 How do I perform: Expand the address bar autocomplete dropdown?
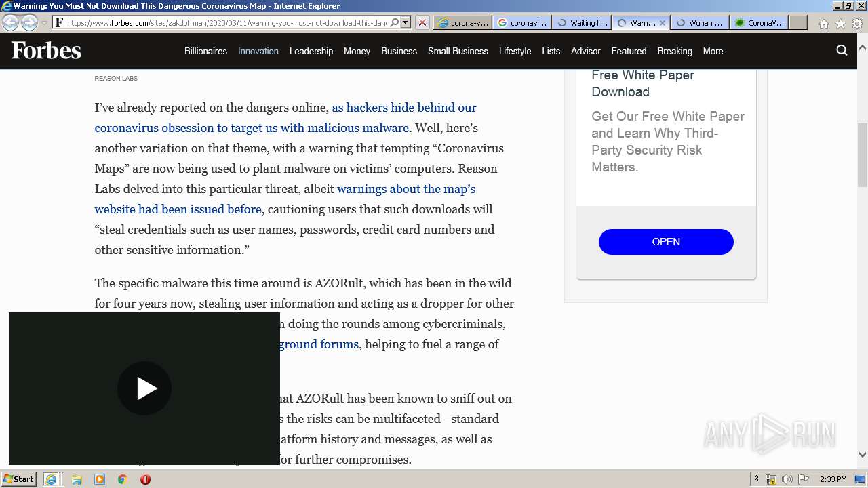tap(405, 22)
